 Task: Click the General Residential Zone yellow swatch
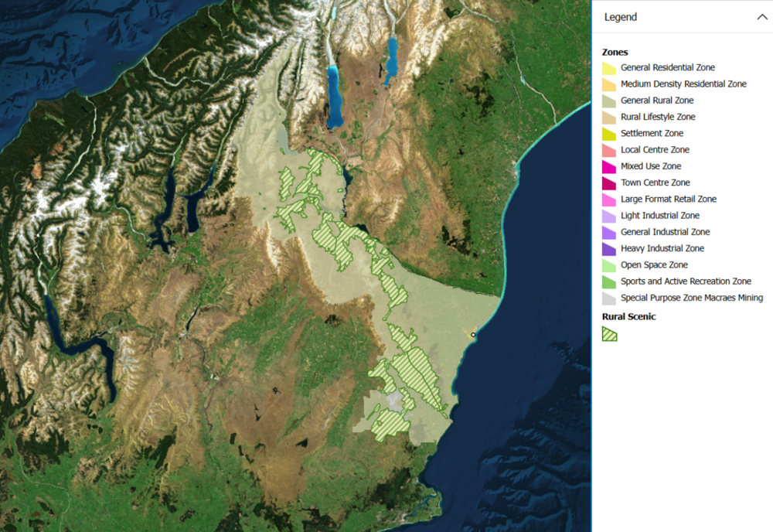coord(609,68)
